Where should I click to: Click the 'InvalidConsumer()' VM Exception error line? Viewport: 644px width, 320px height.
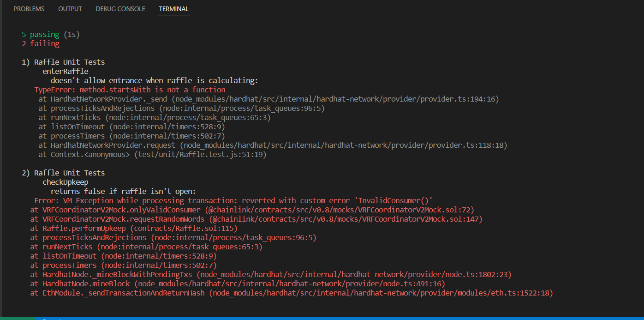tap(233, 201)
